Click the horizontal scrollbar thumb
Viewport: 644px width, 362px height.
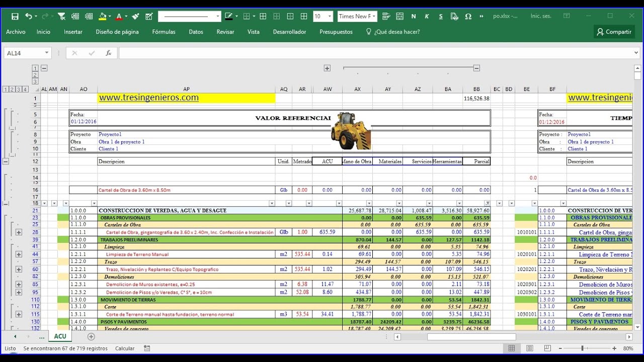pyautogui.click(x=471, y=337)
